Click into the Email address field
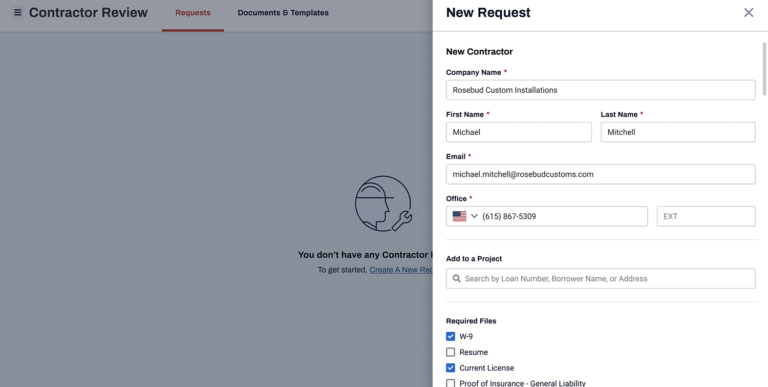 pyautogui.click(x=600, y=174)
